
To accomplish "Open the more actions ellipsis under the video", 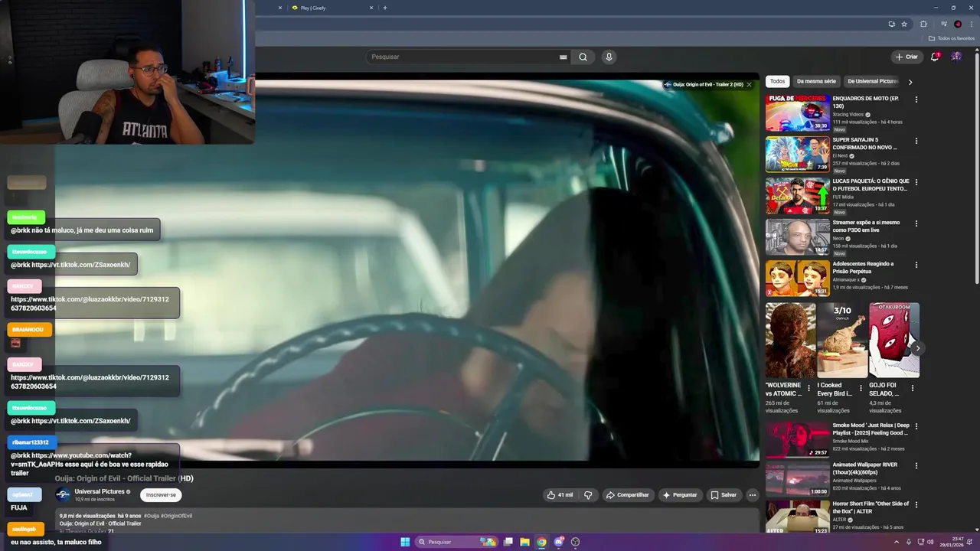I will click(752, 495).
